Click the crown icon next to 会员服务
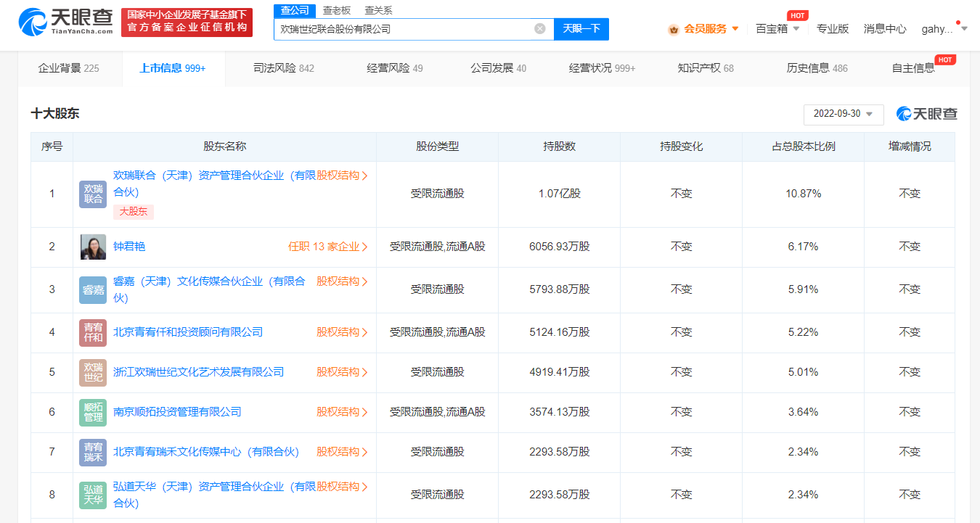The height and width of the screenshot is (523, 980). tap(672, 29)
